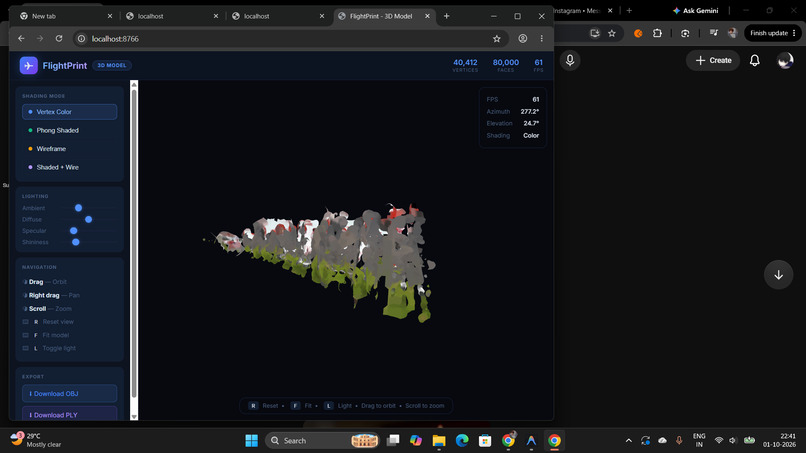Open the weather widget showing 29°C
This screenshot has width=806, height=453.
point(36,440)
